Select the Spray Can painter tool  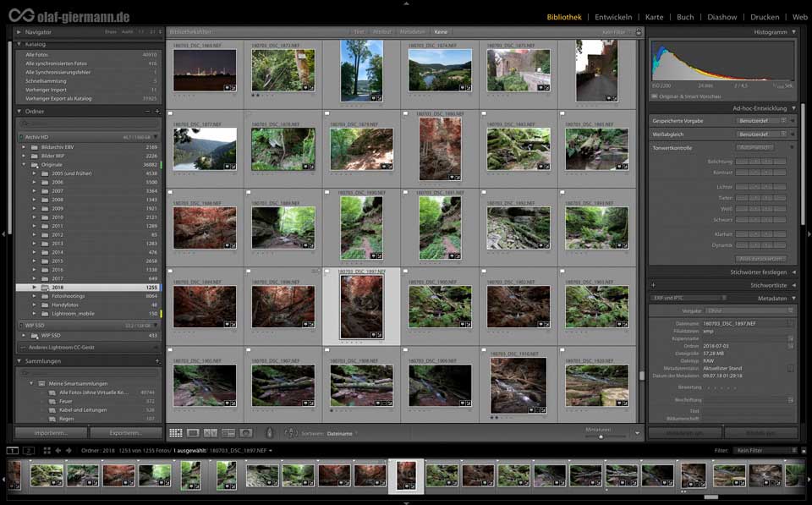click(269, 433)
